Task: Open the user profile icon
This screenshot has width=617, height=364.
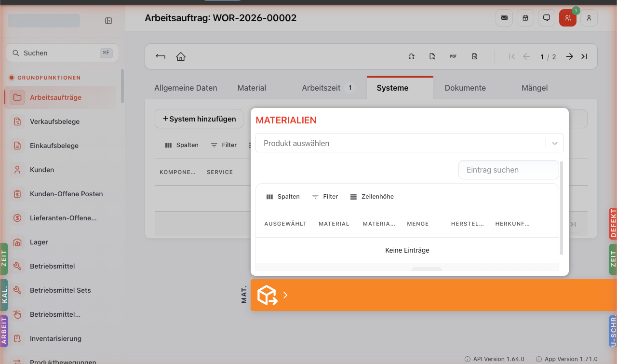Action: (x=589, y=18)
